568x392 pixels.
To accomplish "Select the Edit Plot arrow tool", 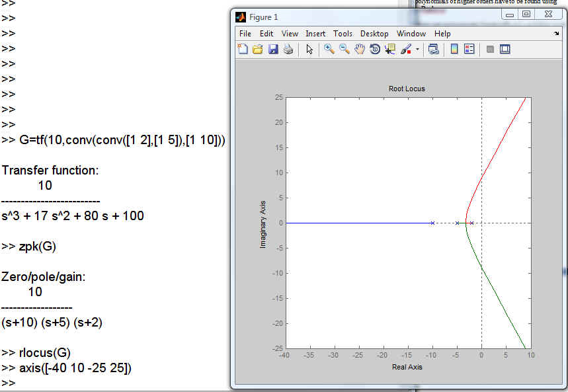I will pyautogui.click(x=309, y=49).
